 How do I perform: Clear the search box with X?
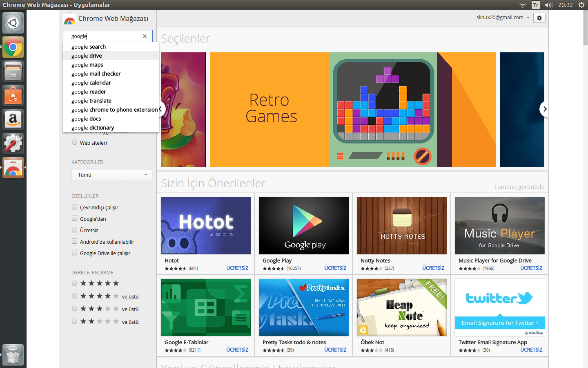[x=145, y=36]
